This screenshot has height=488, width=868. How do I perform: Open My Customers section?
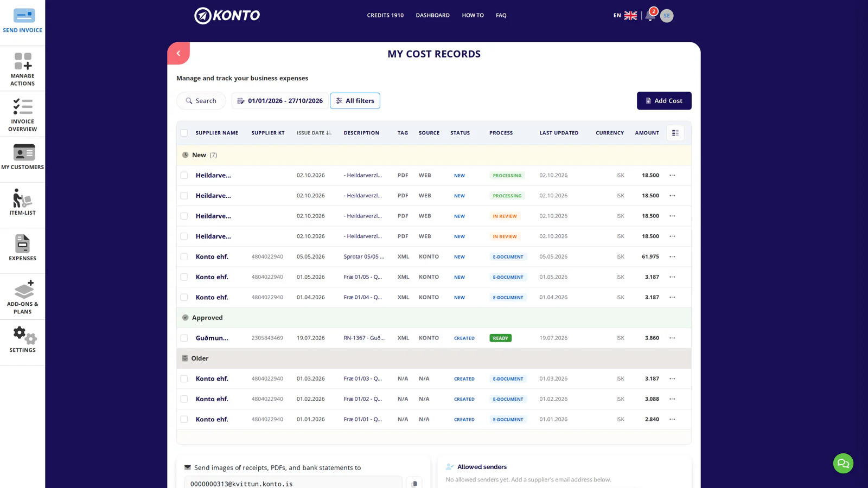[x=22, y=157]
